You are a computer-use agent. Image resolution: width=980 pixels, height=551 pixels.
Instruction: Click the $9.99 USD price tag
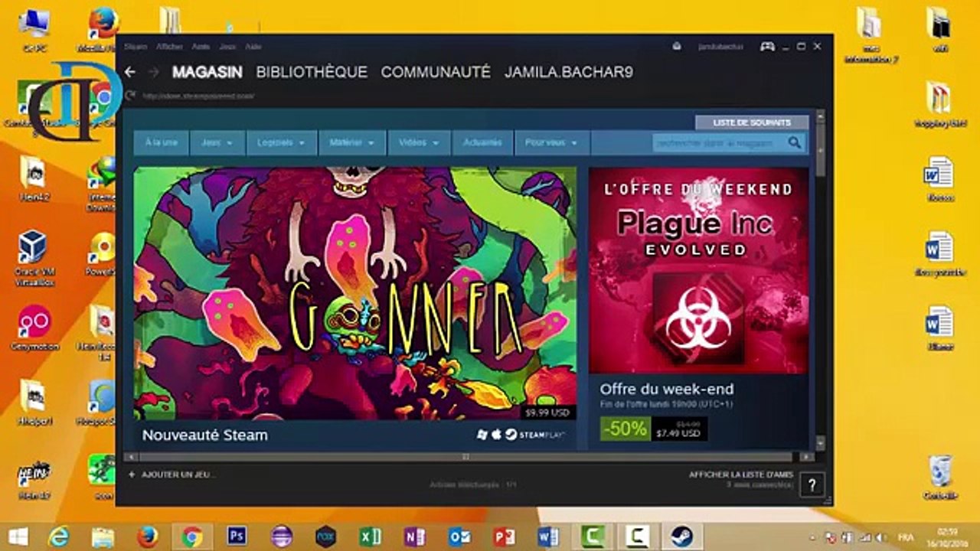[x=547, y=412]
